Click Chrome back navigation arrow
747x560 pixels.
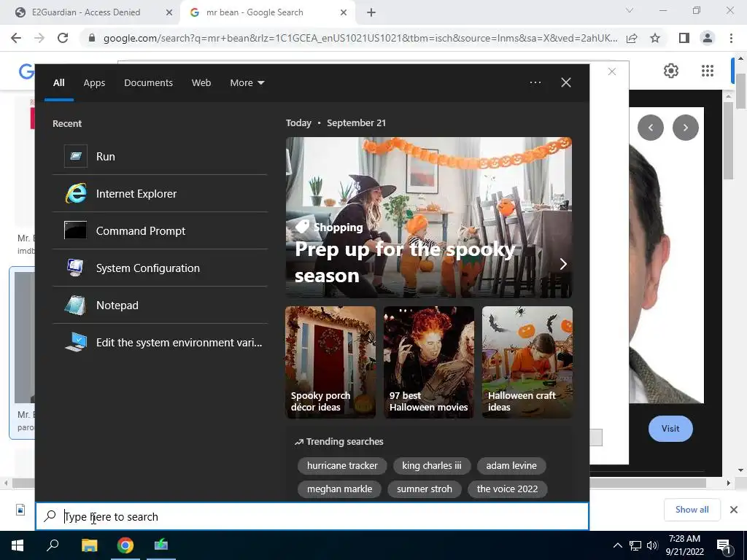pyautogui.click(x=16, y=38)
